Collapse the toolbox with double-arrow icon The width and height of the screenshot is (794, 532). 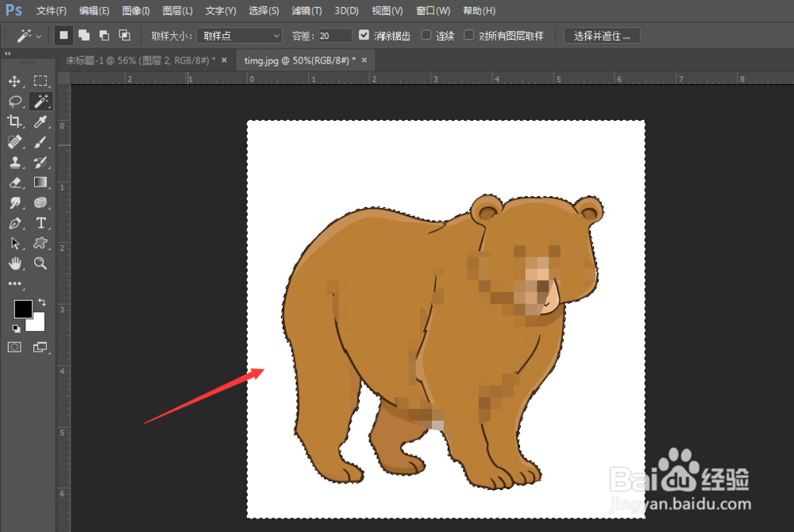click(x=8, y=53)
